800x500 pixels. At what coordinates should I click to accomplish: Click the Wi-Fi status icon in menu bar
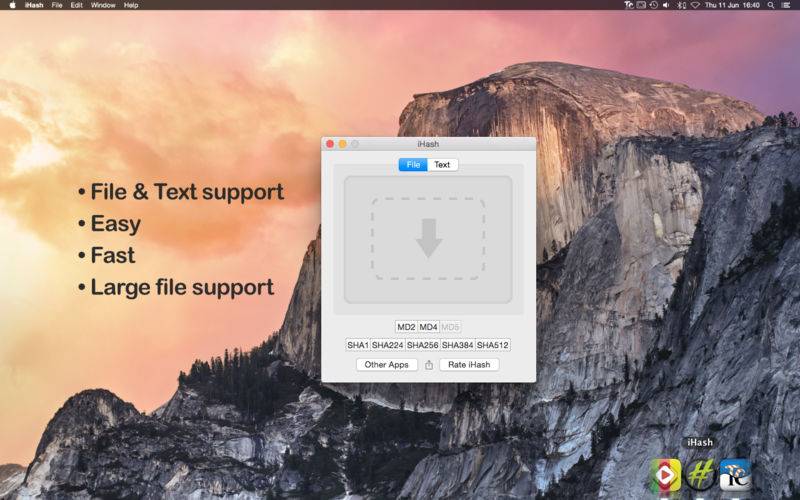[694, 5]
